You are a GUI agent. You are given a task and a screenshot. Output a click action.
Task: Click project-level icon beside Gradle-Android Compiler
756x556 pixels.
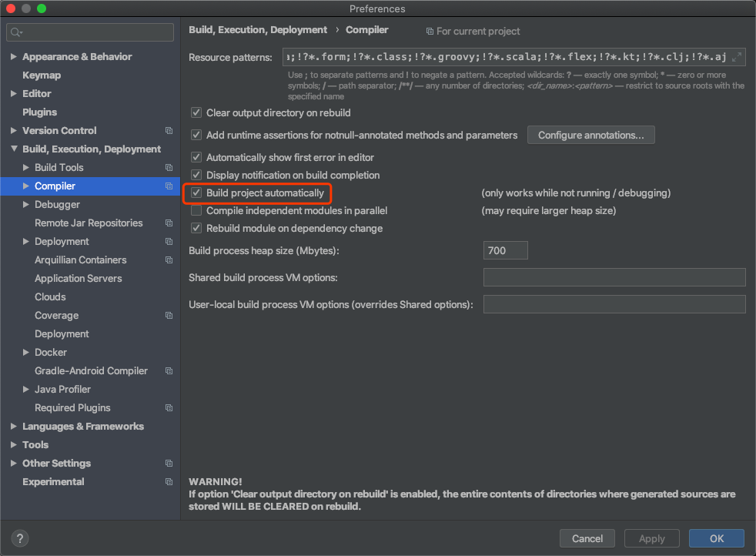(169, 371)
